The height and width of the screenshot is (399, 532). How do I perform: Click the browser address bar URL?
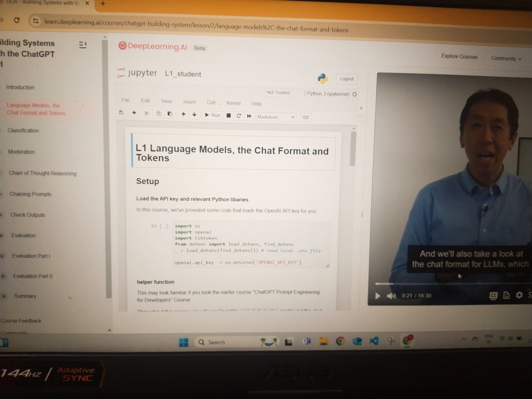pyautogui.click(x=196, y=27)
